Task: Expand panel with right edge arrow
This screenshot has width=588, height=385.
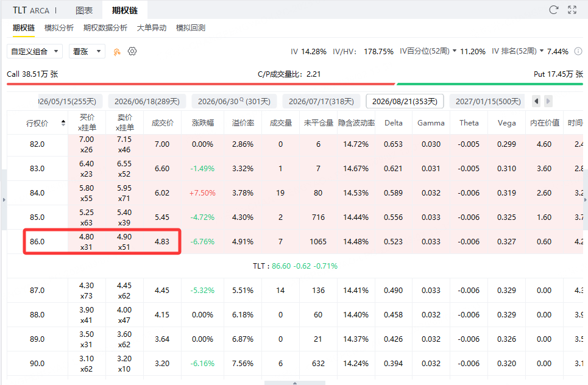Action: (586, 200)
